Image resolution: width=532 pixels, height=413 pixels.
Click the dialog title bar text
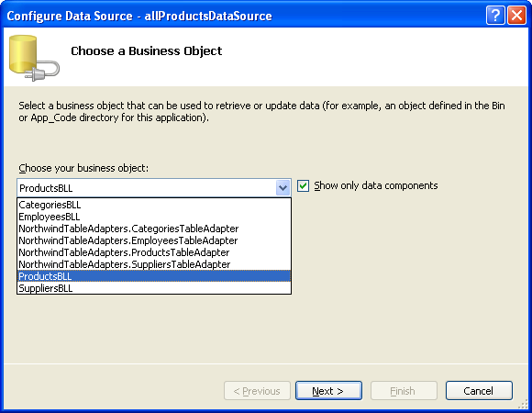click(x=139, y=16)
